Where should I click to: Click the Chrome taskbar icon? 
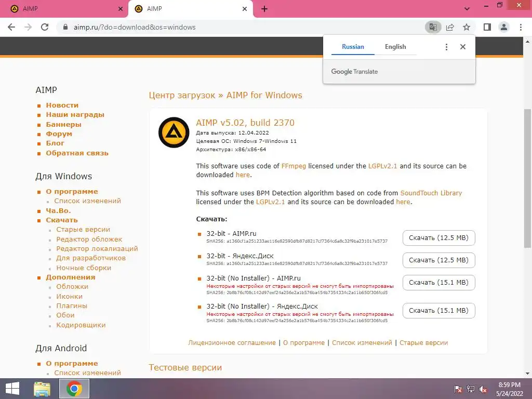pyautogui.click(x=74, y=389)
